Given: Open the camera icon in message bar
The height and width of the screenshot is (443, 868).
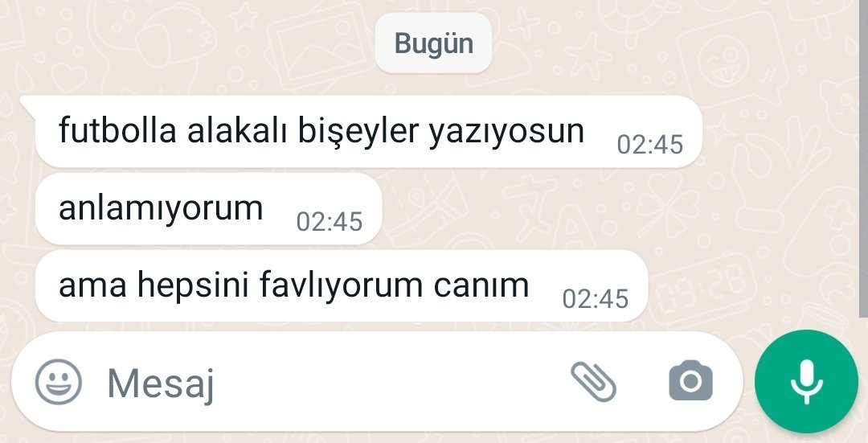Looking at the screenshot, I should (691, 380).
